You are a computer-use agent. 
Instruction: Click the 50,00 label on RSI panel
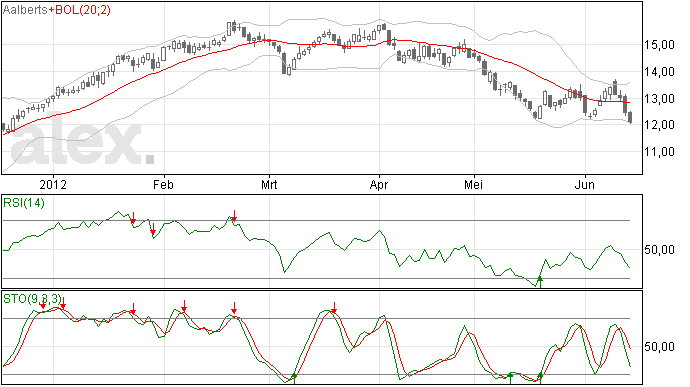(x=659, y=250)
